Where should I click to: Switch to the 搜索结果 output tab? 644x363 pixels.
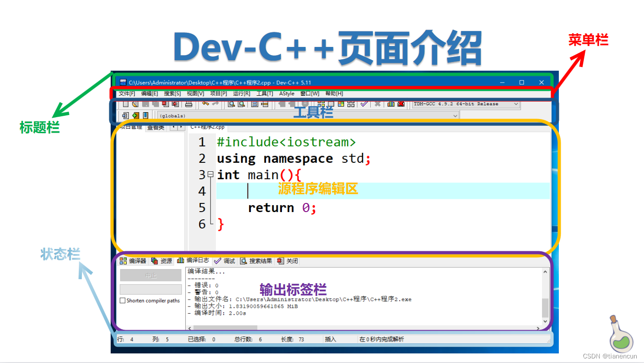pos(256,261)
